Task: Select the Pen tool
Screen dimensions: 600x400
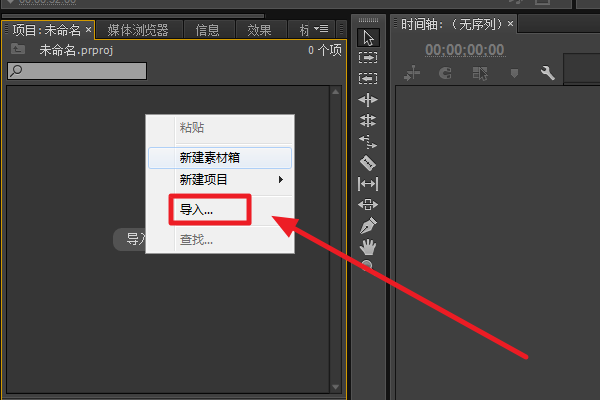Action: [x=368, y=225]
